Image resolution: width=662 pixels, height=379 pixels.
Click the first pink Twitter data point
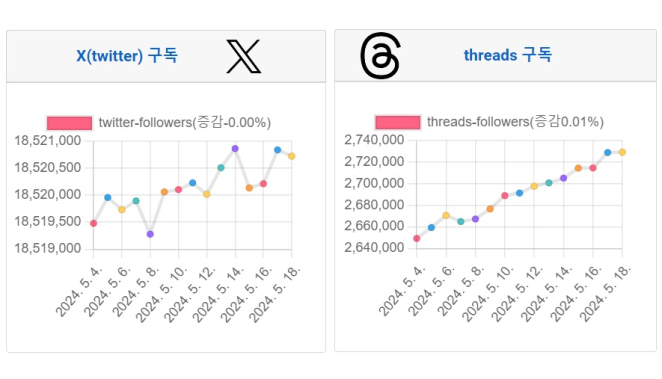pos(94,223)
